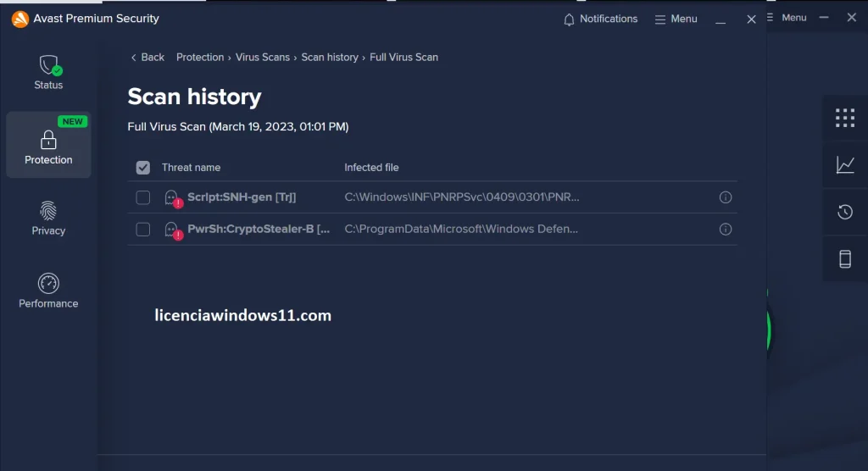868x471 pixels.
Task: Click the C:\ProgramData\Microsoft file path
Action: click(x=461, y=229)
